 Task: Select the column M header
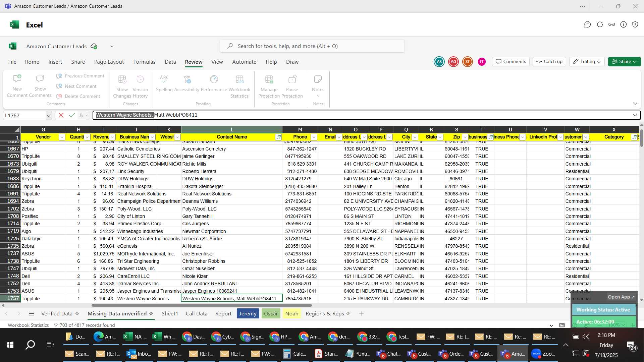pyautogui.click(x=300, y=130)
